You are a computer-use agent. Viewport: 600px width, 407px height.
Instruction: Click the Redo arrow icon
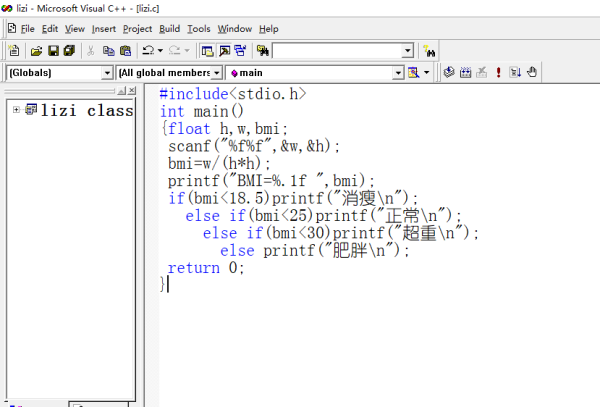coord(174,50)
